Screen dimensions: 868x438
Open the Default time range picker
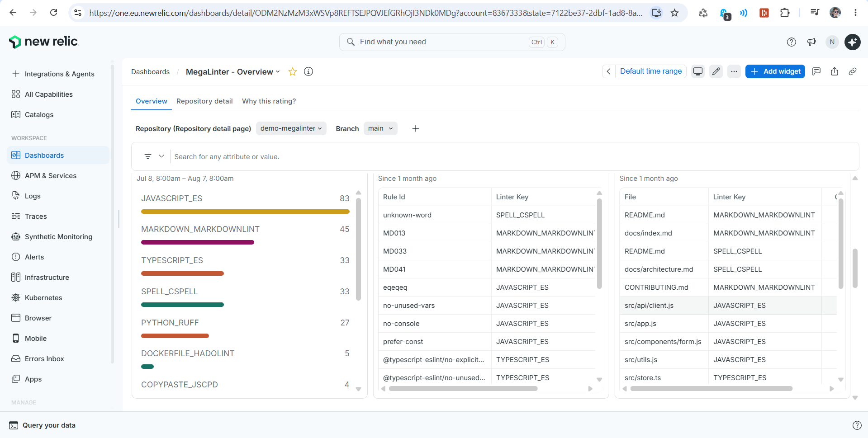click(x=651, y=71)
